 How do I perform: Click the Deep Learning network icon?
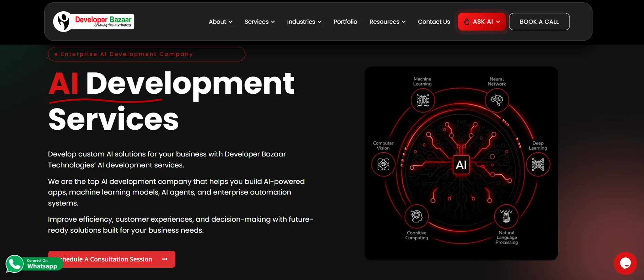[538, 164]
